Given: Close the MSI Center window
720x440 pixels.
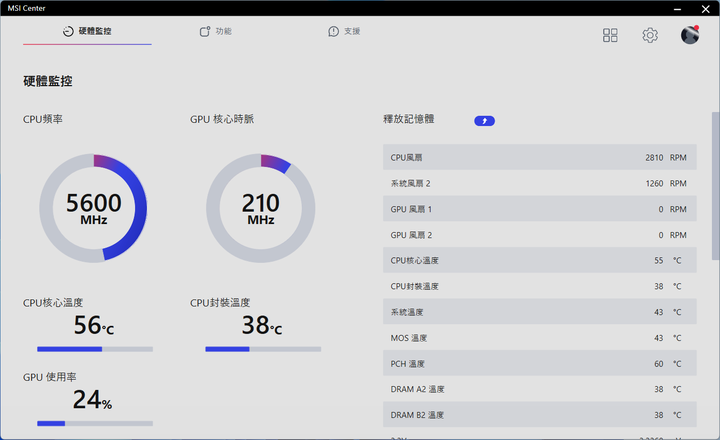Looking at the screenshot, I should click(706, 9).
